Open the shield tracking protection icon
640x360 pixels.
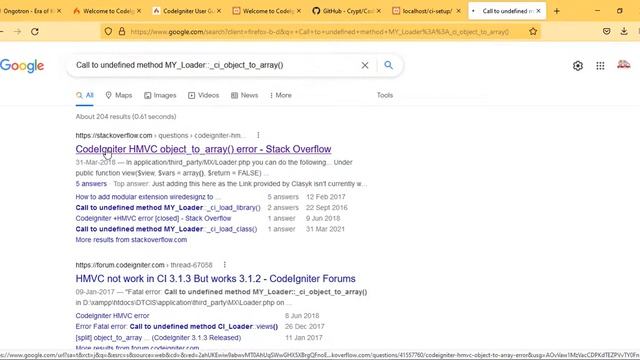tap(108, 31)
